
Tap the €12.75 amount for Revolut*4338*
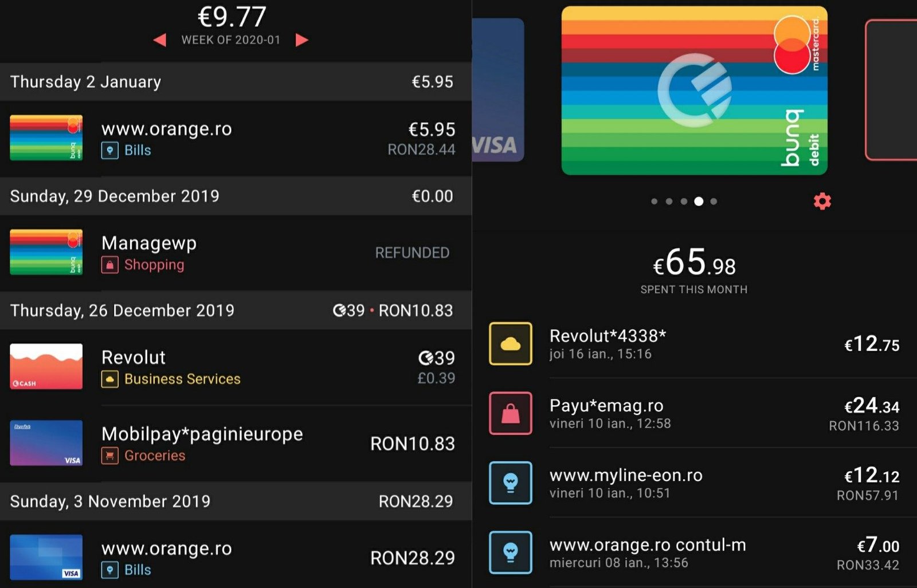(872, 344)
